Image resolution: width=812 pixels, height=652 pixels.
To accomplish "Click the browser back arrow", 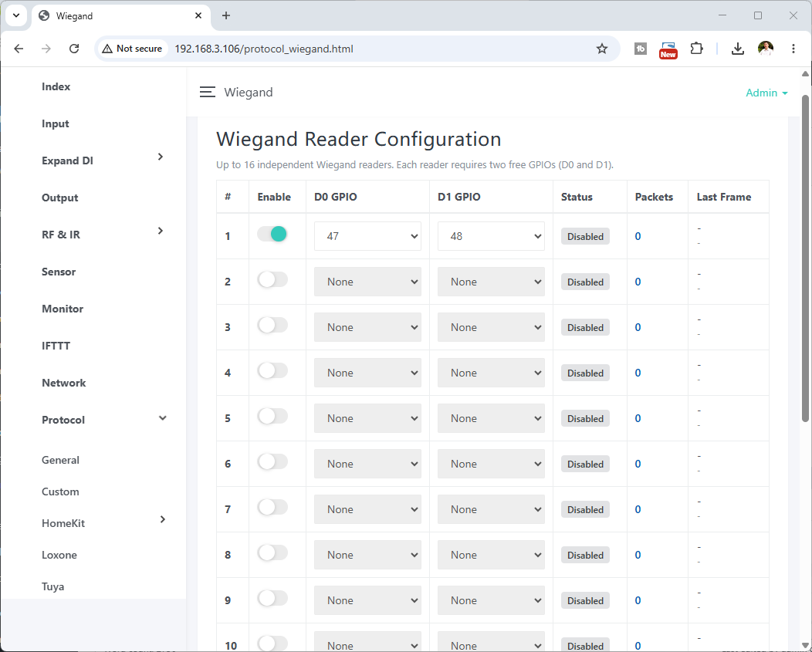I will [x=19, y=49].
